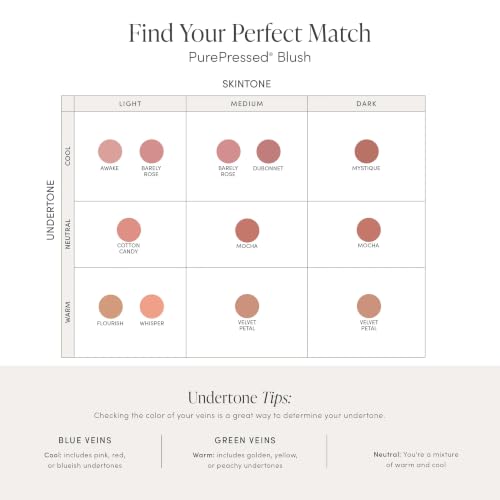
Task: Choose Mocha swatch under Dark skintone
Action: click(x=369, y=230)
